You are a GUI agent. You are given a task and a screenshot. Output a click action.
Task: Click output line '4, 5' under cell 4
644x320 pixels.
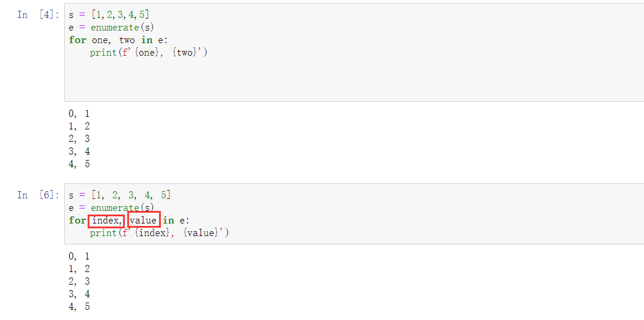tap(79, 164)
